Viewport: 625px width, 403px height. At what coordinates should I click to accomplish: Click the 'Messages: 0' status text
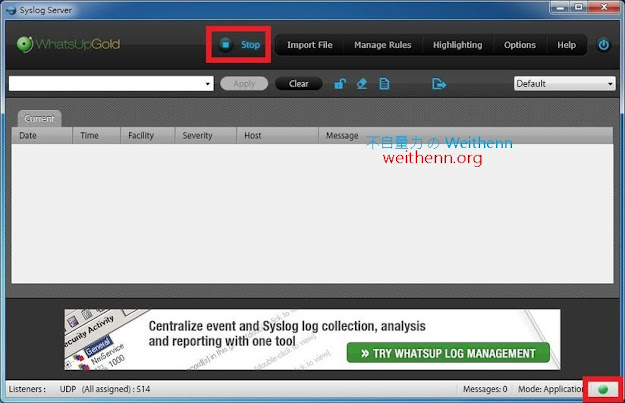point(485,389)
